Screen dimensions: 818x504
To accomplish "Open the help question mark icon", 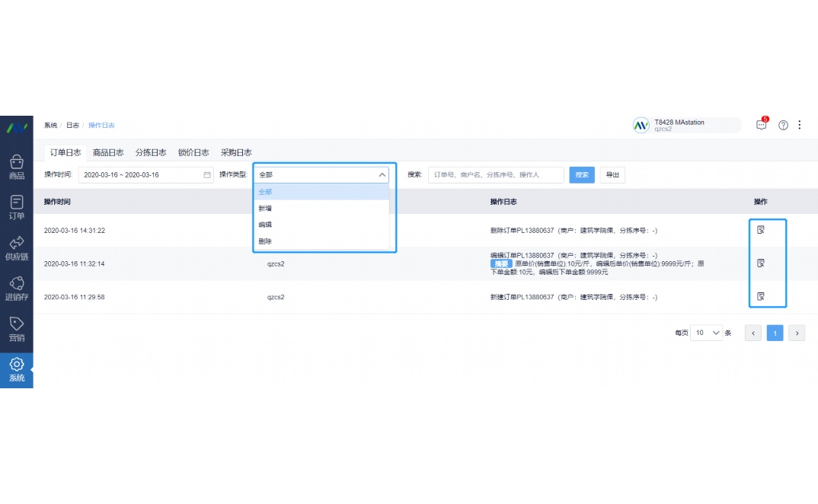I will point(783,125).
